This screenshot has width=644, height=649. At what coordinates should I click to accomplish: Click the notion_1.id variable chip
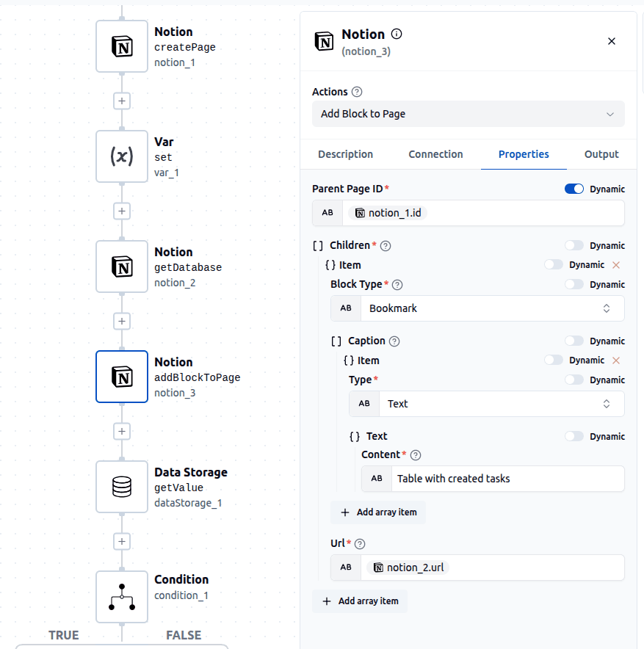(388, 213)
